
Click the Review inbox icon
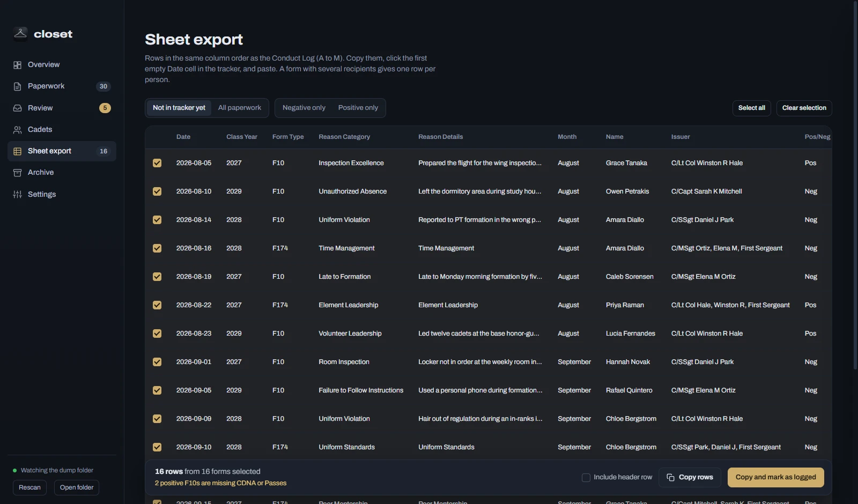[17, 108]
